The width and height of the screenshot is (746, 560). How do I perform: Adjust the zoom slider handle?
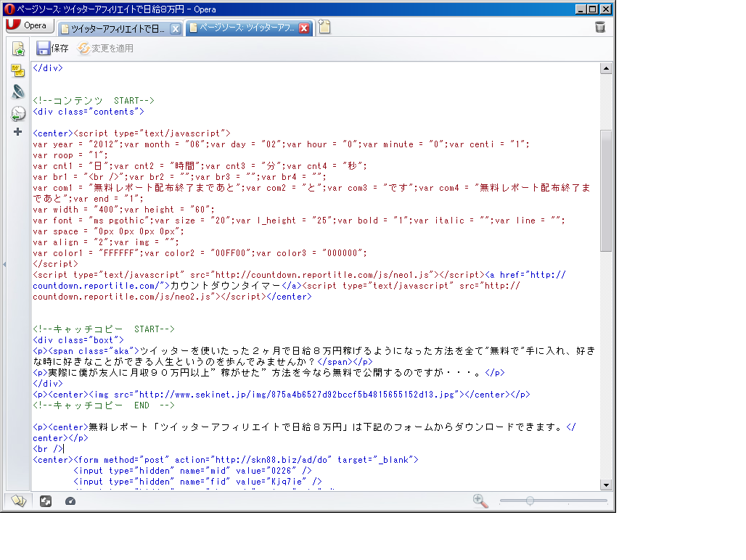[530, 501]
